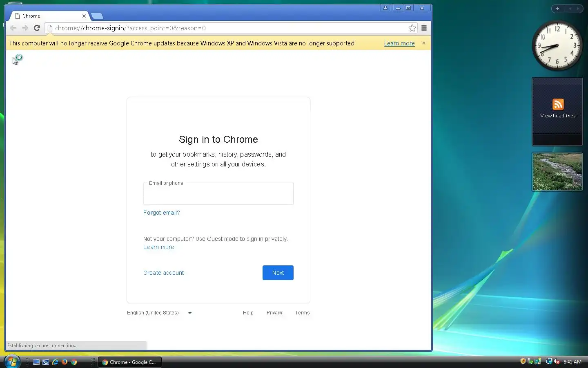Screen dimensions: 588x368
Task: Click the sidebar next gadgets arrow
Action: [578, 8]
